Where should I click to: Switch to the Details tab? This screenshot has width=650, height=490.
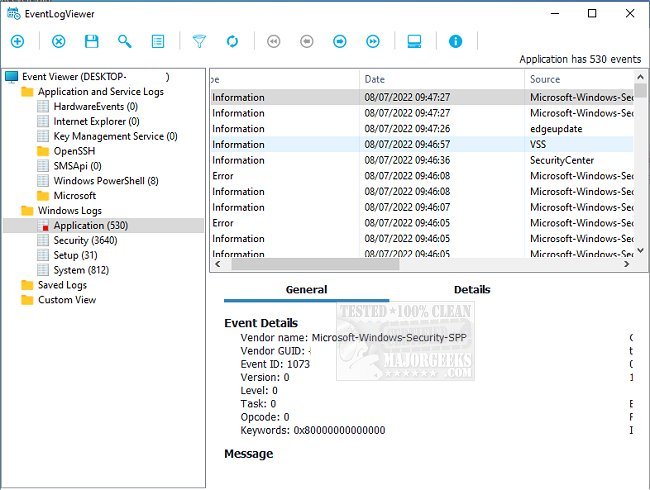point(472,290)
